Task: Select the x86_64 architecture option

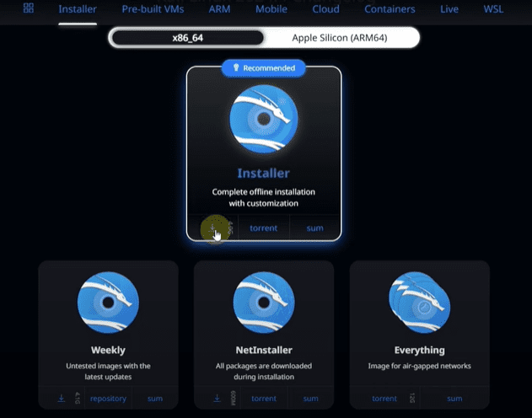Action: click(187, 38)
